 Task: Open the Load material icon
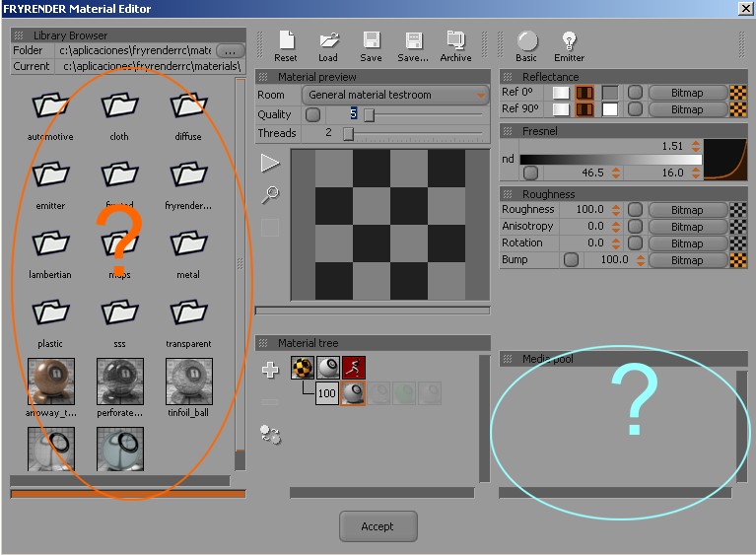click(x=328, y=40)
